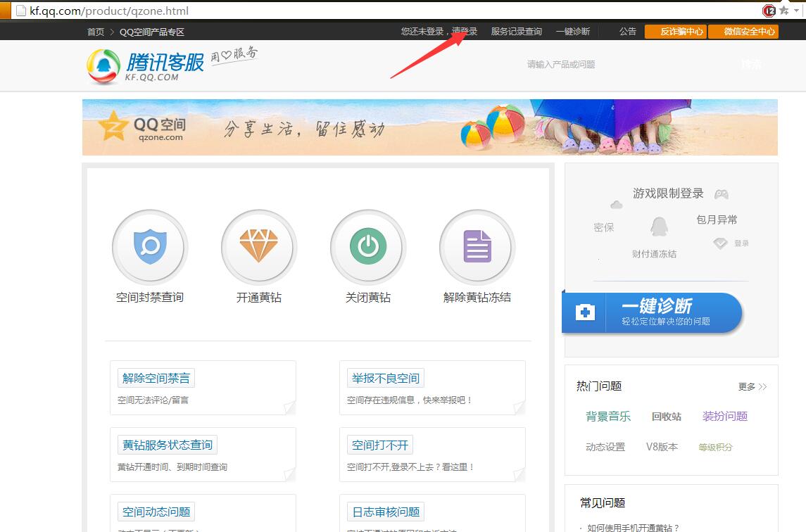Open 日志审核问题 link
Screen dimensions: 806x532
(x=386, y=512)
